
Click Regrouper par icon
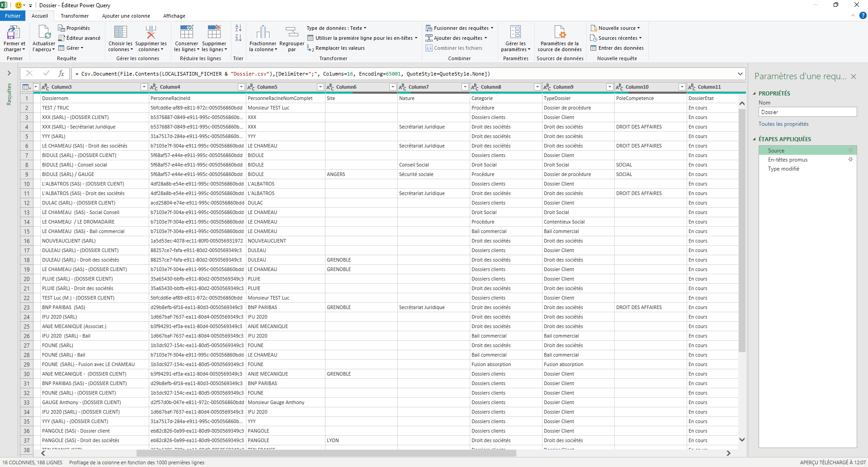pos(292,32)
